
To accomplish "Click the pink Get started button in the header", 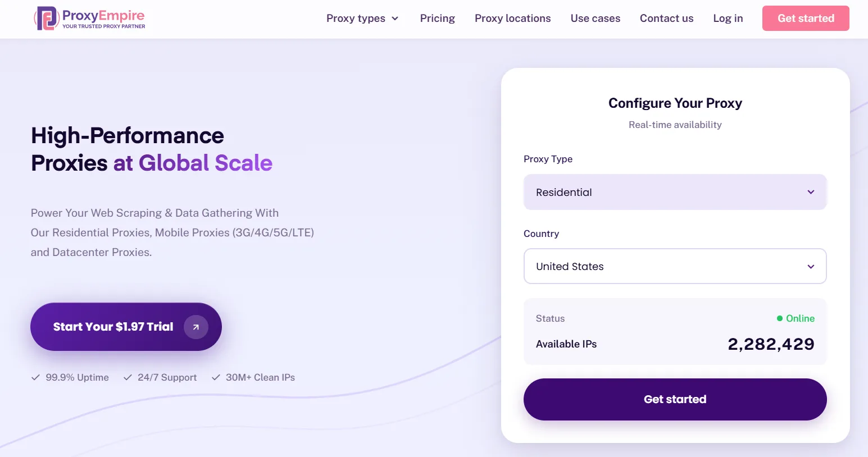I will click(x=805, y=18).
